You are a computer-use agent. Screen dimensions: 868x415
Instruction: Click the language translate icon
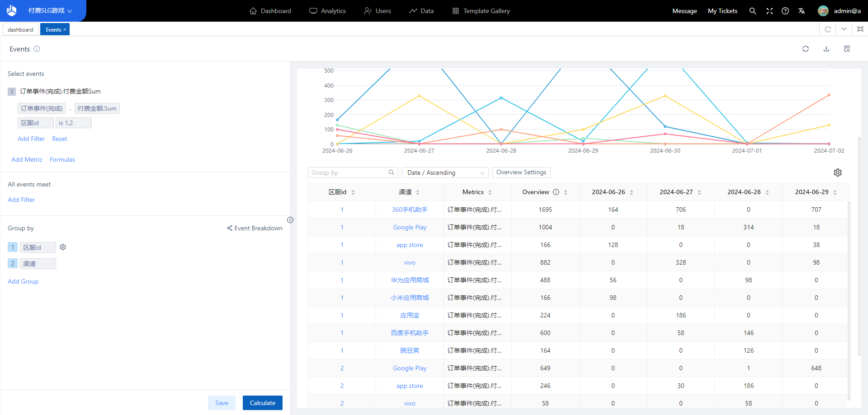coord(802,11)
